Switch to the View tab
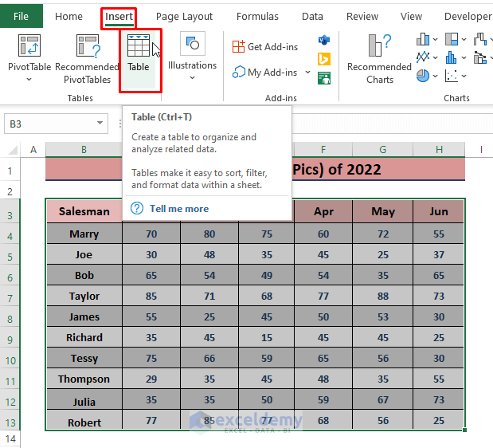This screenshot has height=448, width=493. click(x=411, y=17)
